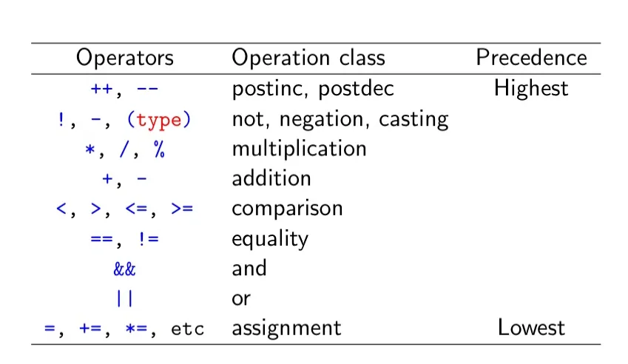Select the ++, -- operators cell
The height and width of the screenshot is (364, 628).
coord(124,89)
